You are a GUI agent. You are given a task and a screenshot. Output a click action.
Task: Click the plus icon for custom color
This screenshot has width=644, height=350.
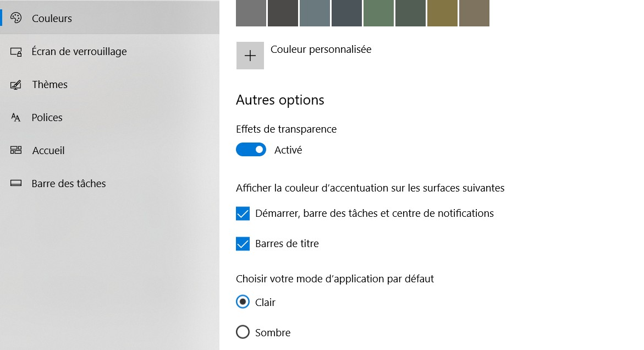coord(250,56)
